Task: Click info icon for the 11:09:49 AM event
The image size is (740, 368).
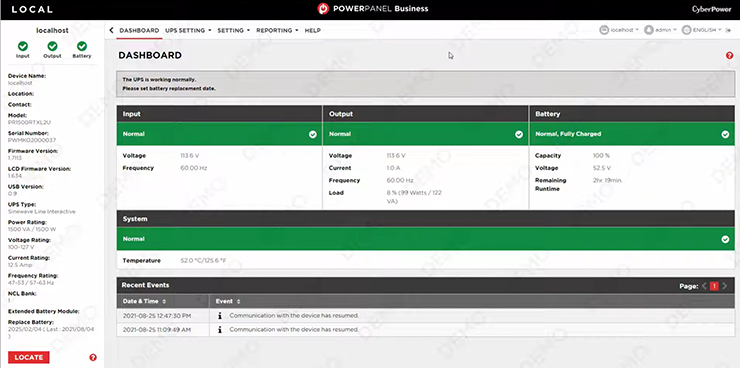Action: click(220, 329)
